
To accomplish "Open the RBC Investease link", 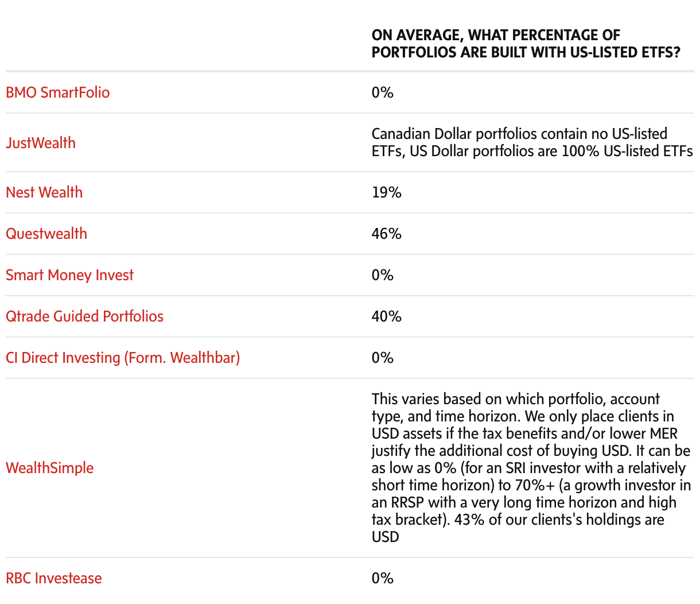I will pos(54,578).
